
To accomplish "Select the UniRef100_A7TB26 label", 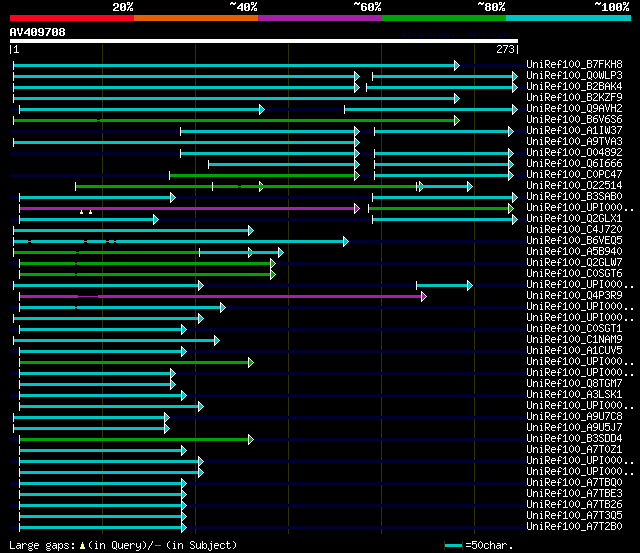I will (x=574, y=505).
